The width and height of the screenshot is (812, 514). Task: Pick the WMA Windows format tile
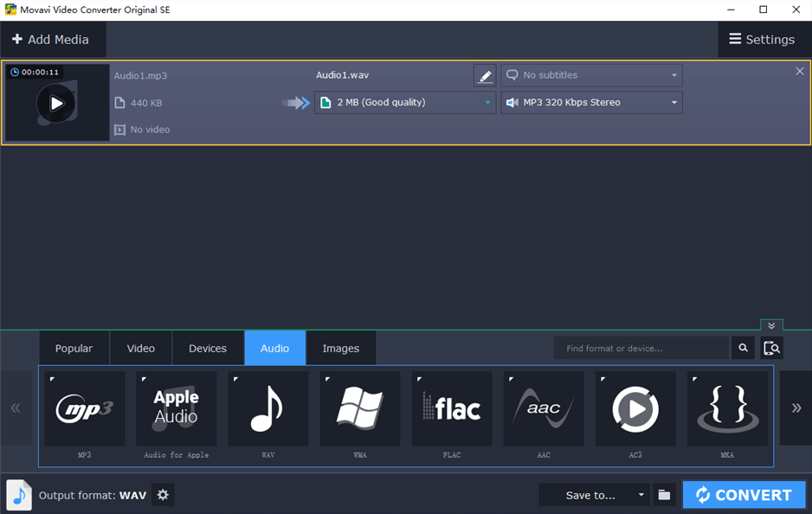coord(360,408)
